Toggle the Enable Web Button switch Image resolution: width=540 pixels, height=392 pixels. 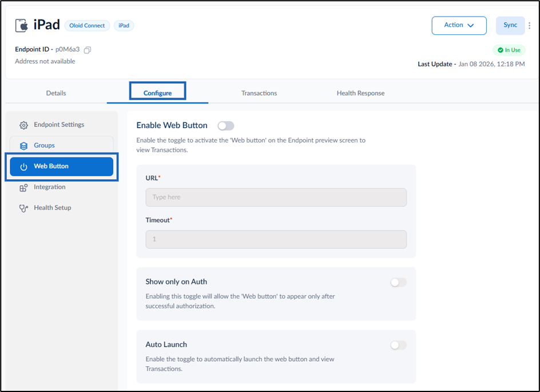[226, 126]
